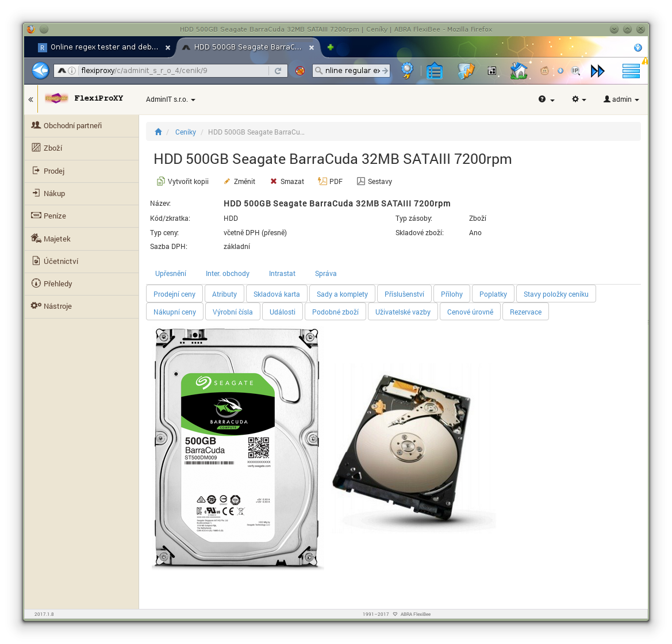Viewport: 672px width, 644px height.
Task: Click Smazat to delete the item
Action: click(x=287, y=181)
